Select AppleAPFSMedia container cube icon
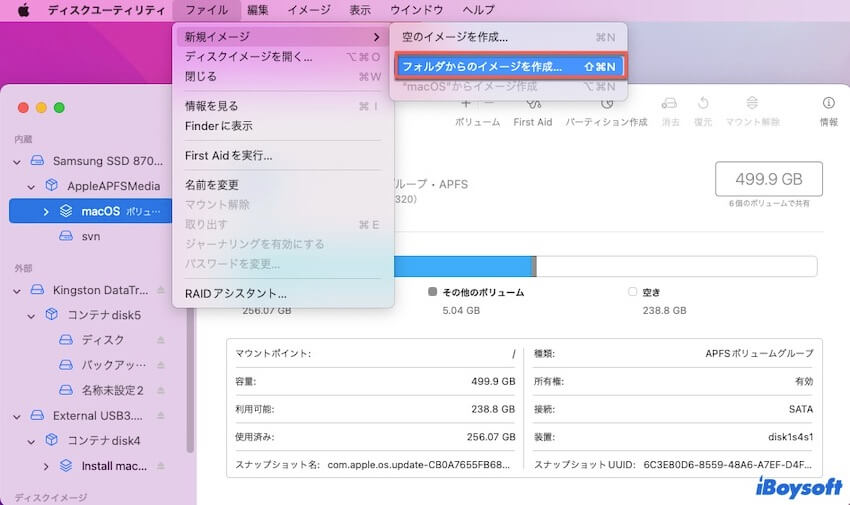 tap(51, 185)
